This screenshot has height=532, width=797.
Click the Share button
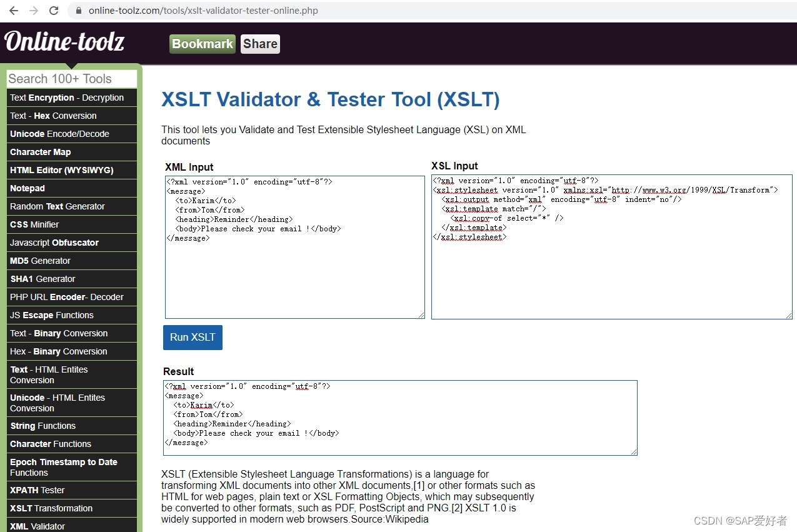pos(259,44)
